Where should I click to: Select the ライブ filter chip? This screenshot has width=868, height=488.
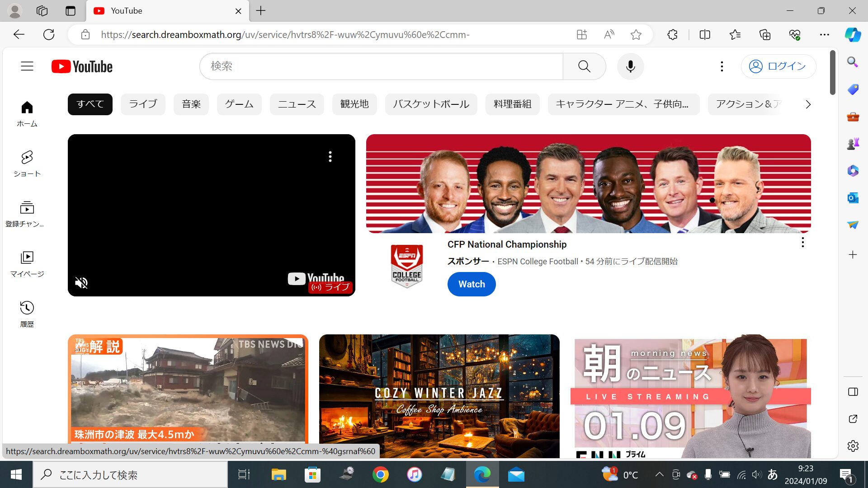(x=142, y=104)
